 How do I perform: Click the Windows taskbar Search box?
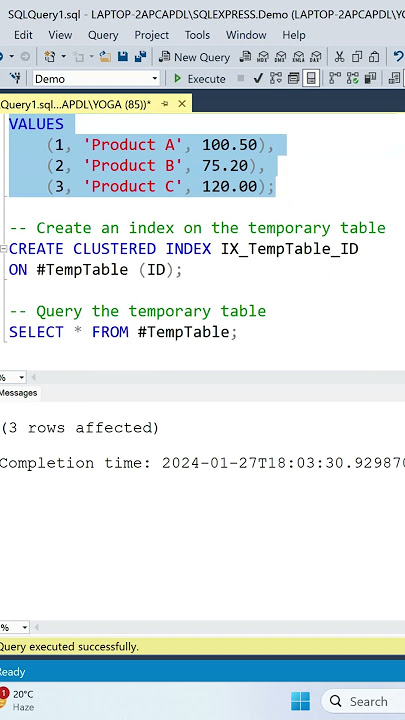pyautogui.click(x=363, y=701)
